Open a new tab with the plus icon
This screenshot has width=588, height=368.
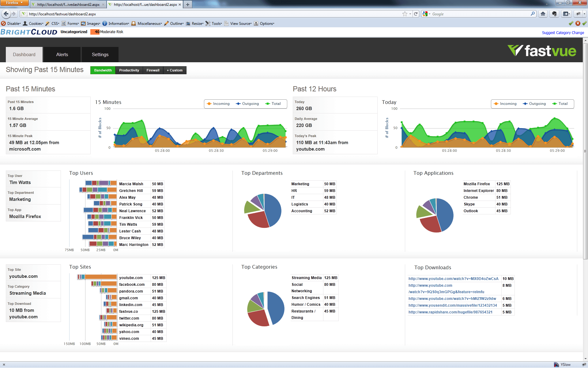point(188,5)
